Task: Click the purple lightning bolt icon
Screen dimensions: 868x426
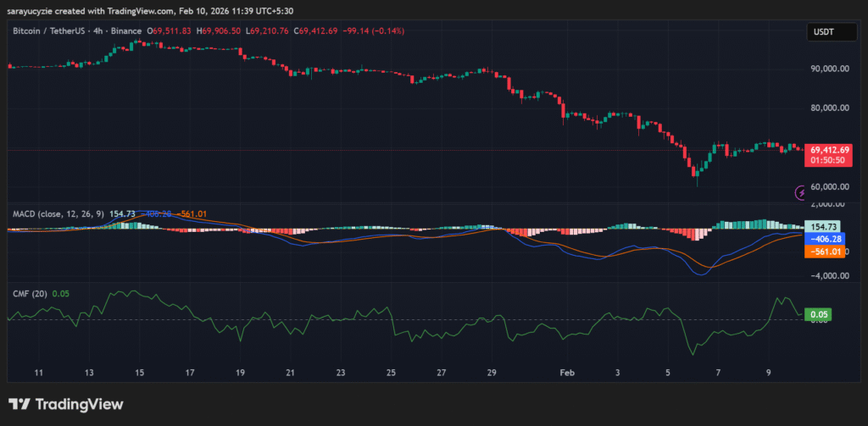Action: [801, 192]
